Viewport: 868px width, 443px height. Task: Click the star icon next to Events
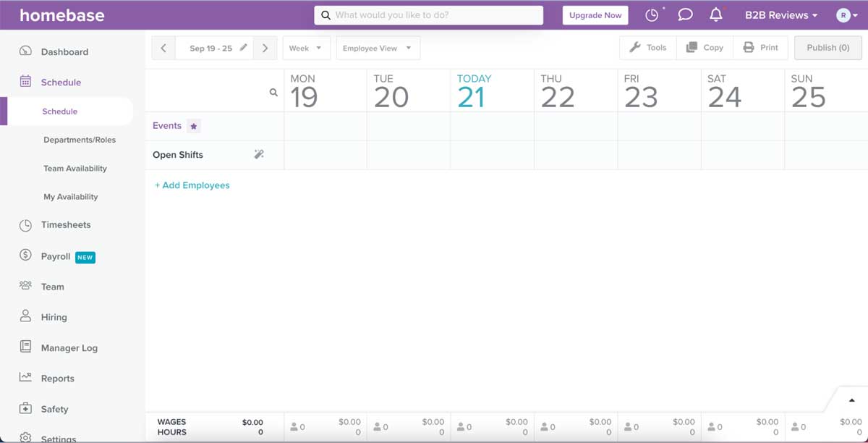click(x=194, y=125)
